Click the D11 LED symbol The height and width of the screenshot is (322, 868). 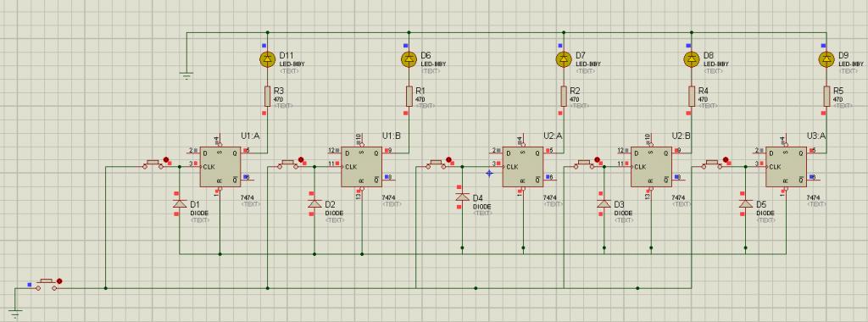pyautogui.click(x=267, y=58)
